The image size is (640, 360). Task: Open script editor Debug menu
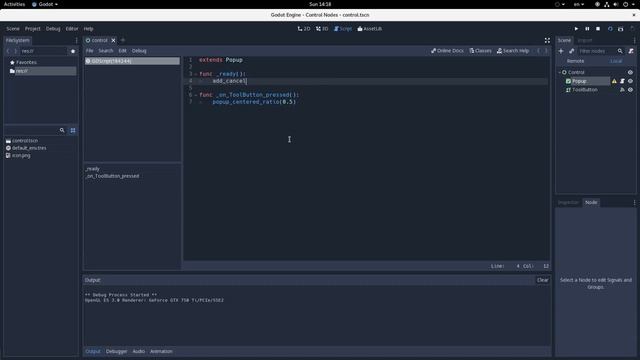(139, 51)
